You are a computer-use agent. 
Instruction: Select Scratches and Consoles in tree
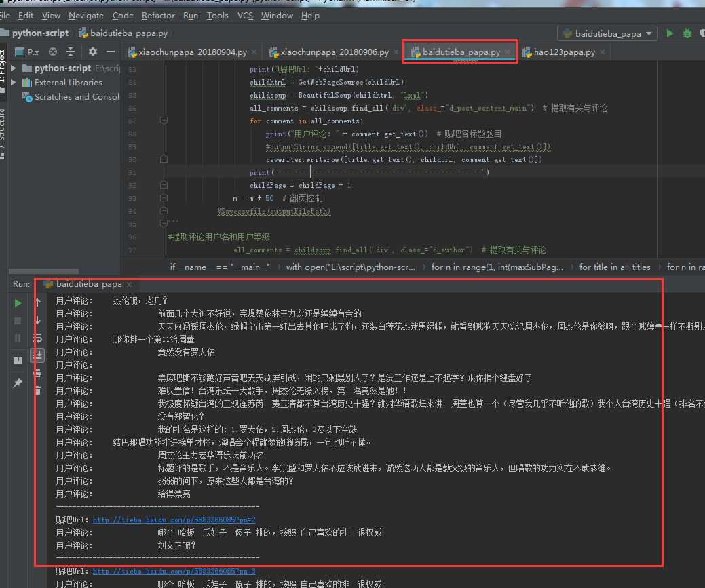[x=71, y=97]
